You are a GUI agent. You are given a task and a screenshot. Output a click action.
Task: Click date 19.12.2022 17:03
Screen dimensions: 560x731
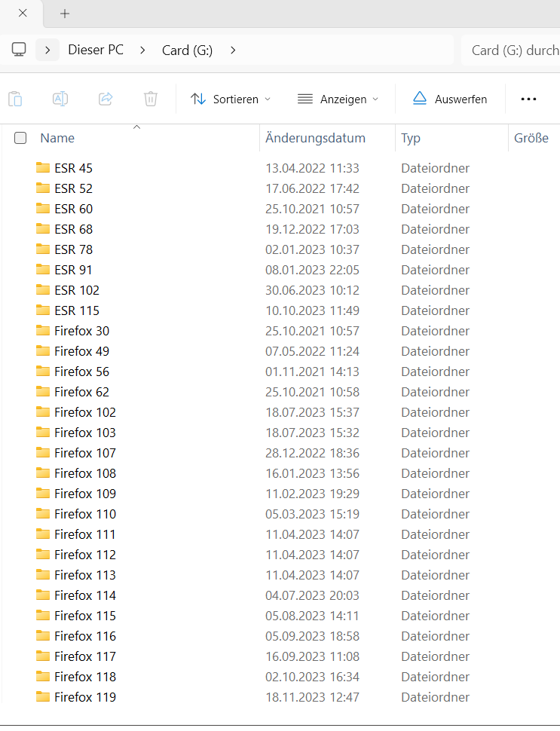[312, 229]
